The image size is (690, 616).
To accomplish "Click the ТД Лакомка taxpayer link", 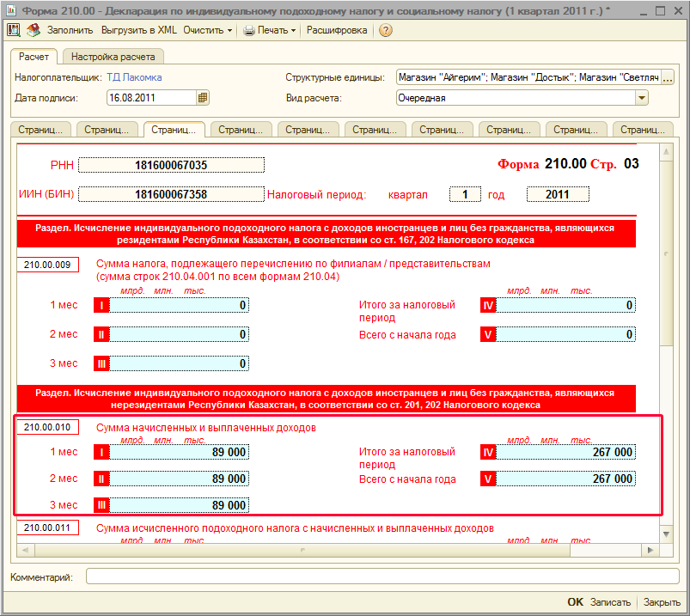I will 134,77.
